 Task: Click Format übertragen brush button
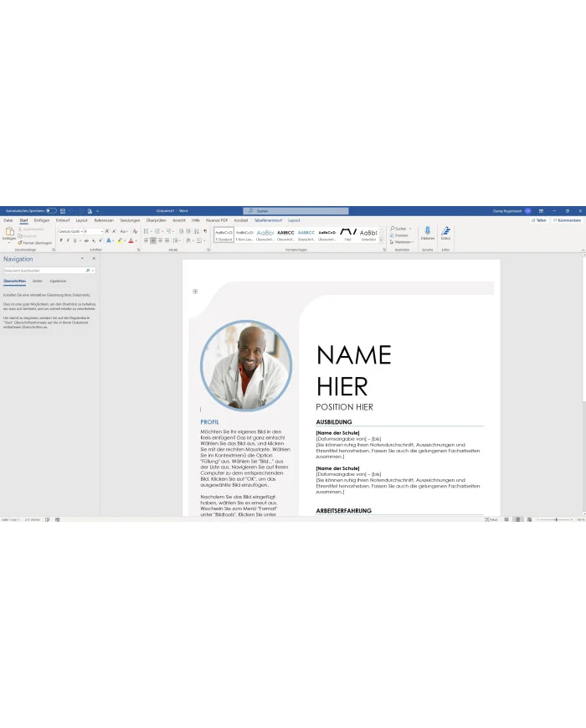coord(35,243)
